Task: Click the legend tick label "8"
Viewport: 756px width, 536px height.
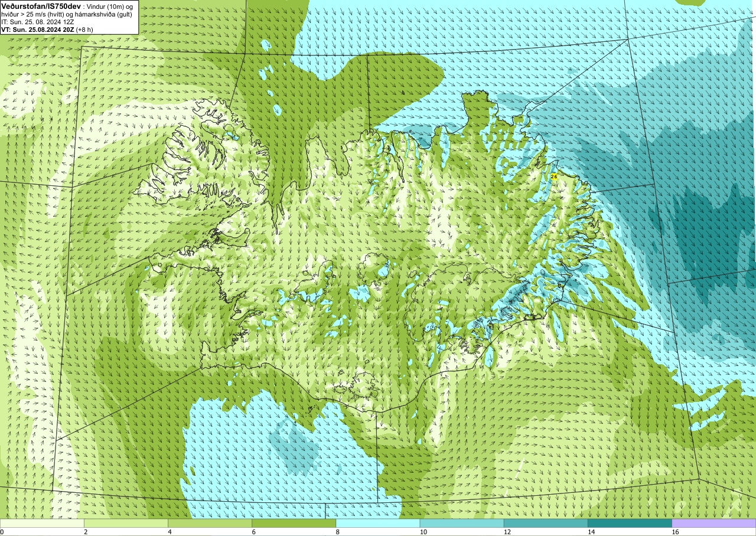Action: [x=338, y=532]
